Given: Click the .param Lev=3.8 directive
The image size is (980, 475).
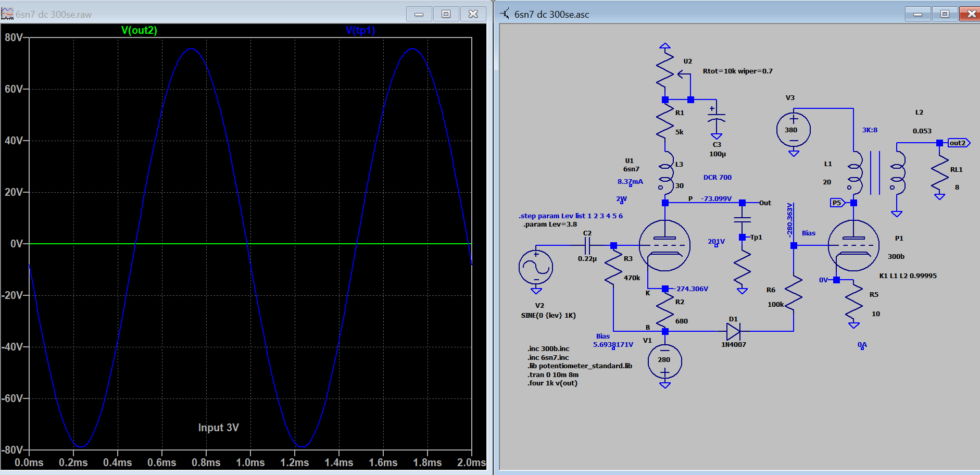Looking at the screenshot, I should (x=550, y=224).
